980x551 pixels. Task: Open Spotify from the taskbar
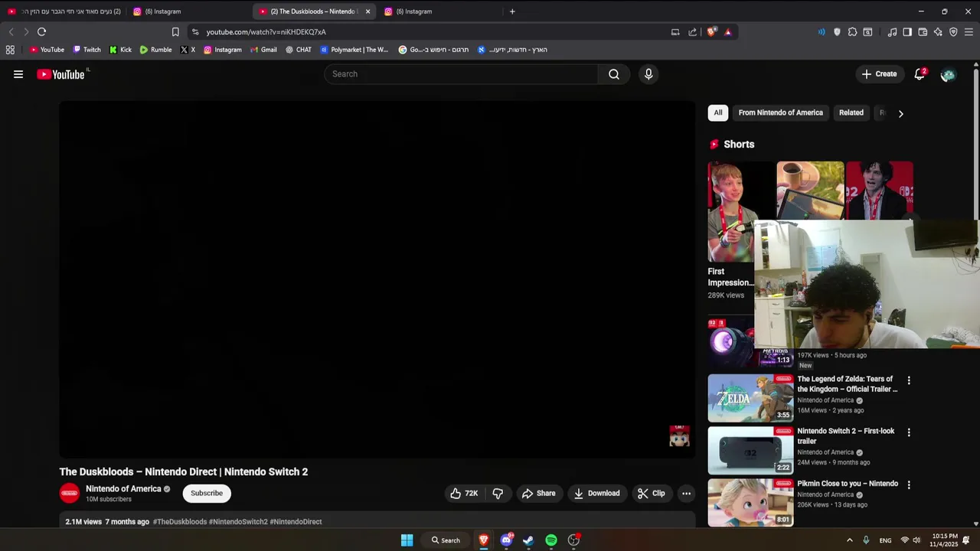click(551, 540)
